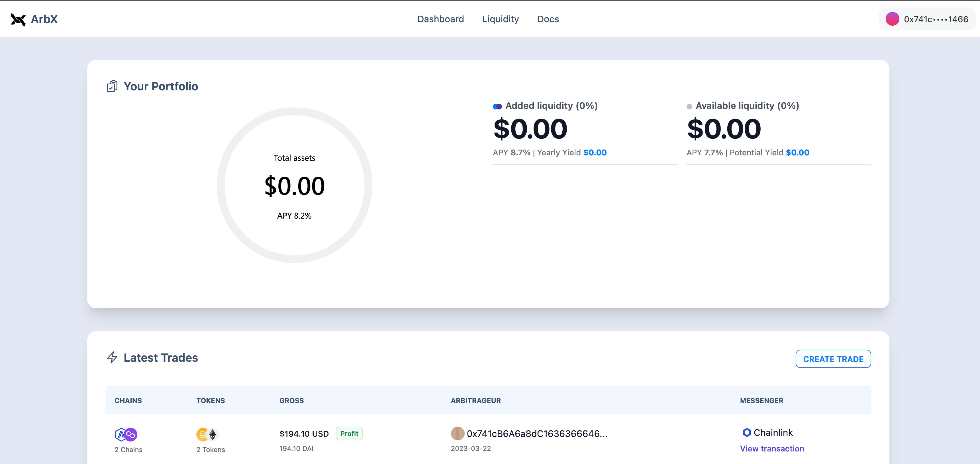This screenshot has width=980, height=464.
Task: Click the CHAINS column header
Action: tap(128, 400)
